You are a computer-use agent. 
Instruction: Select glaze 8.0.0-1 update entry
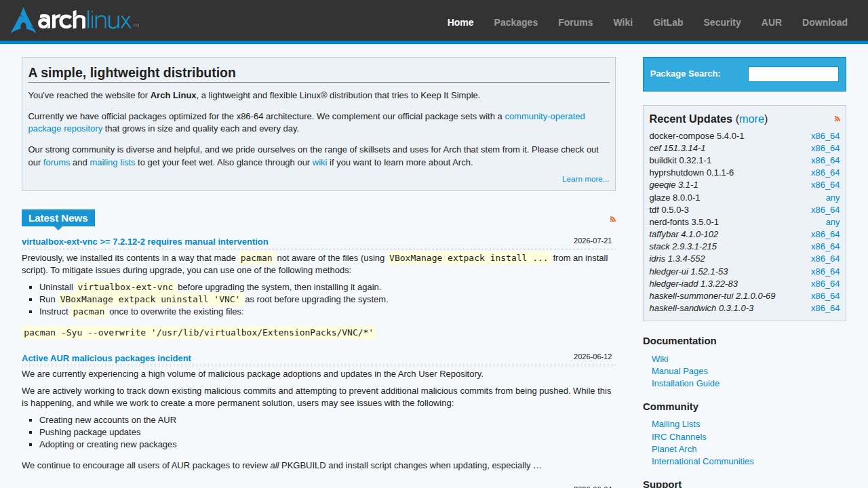675,198
